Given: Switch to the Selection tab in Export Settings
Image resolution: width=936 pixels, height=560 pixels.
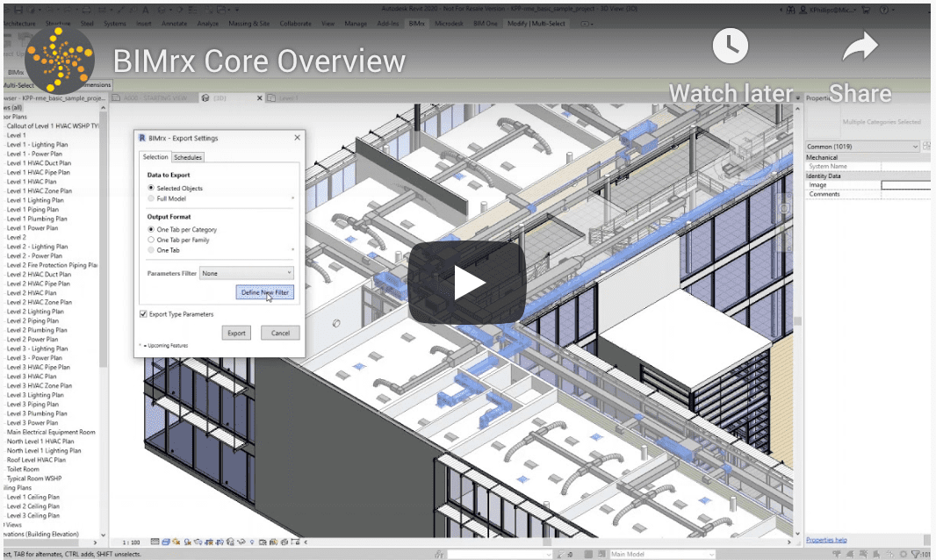Looking at the screenshot, I should 155,157.
